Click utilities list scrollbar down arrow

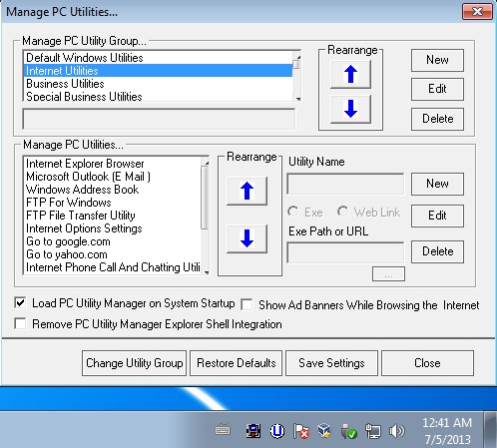pos(206,271)
